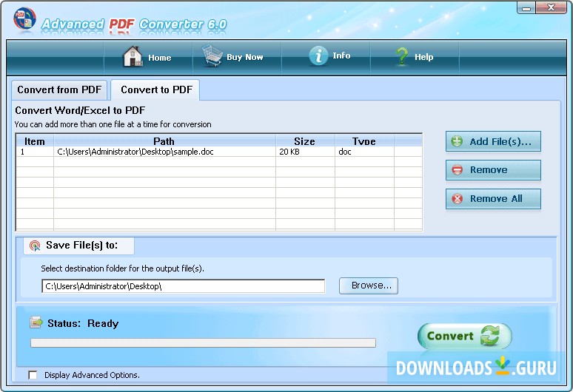573x392 pixels.
Task: Select the Convert to PDF tab
Action: [x=156, y=89]
